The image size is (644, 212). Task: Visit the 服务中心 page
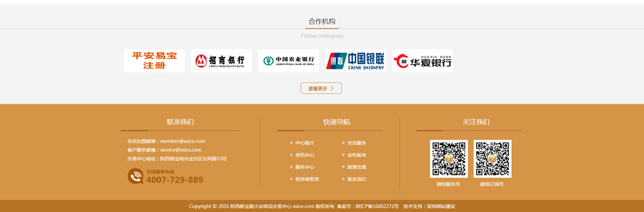click(305, 167)
